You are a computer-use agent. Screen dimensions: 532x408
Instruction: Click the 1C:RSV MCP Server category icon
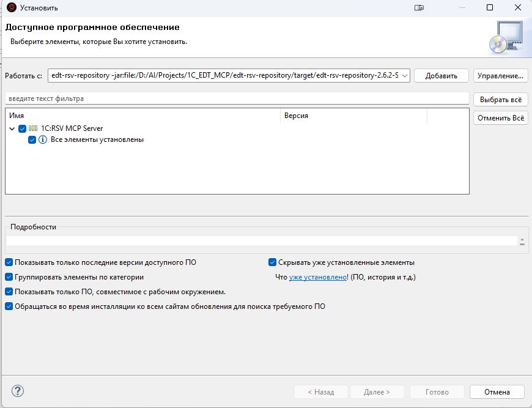33,128
